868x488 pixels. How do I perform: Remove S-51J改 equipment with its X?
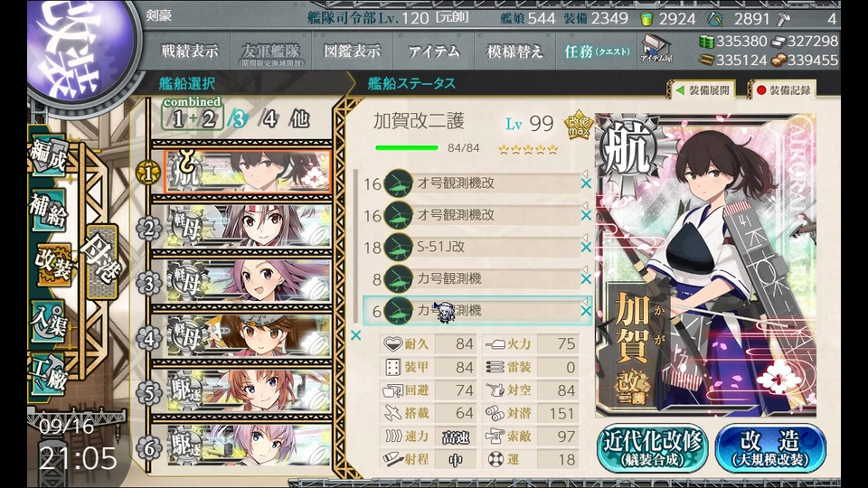[x=586, y=248]
